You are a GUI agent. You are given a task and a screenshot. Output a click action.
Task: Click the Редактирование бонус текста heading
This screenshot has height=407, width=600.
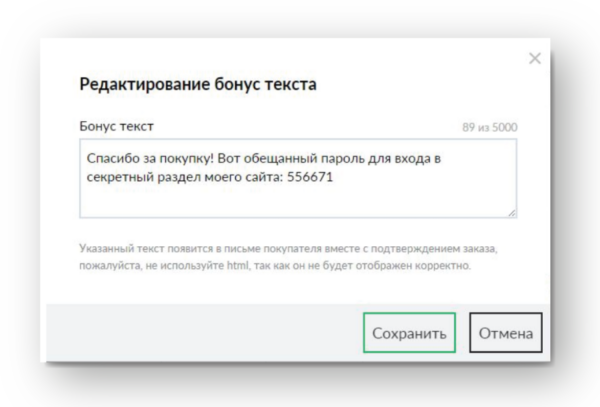click(198, 84)
